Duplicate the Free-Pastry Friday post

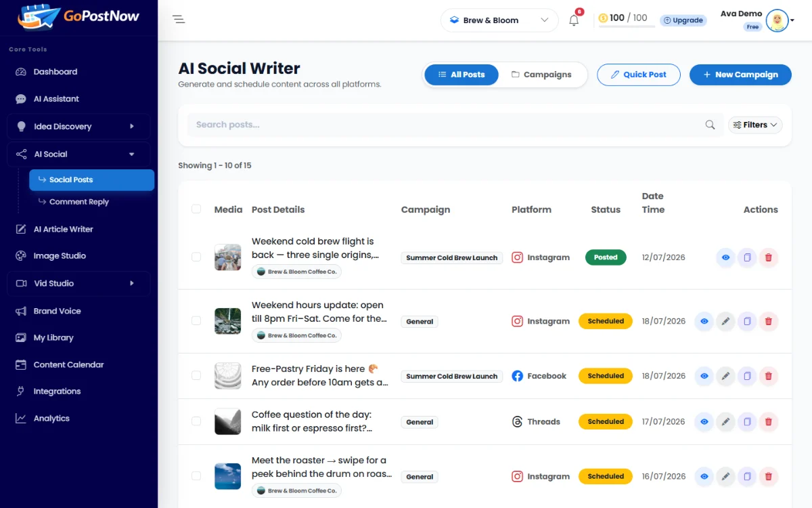tap(747, 376)
